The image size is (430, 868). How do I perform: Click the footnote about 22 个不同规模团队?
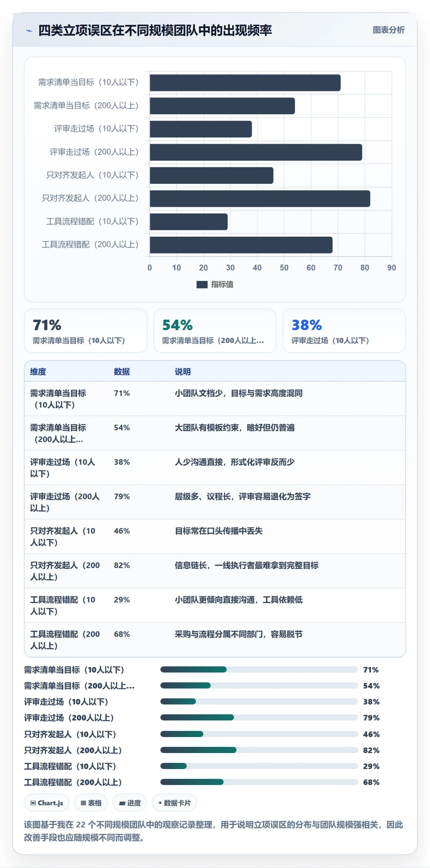pyautogui.click(x=213, y=831)
